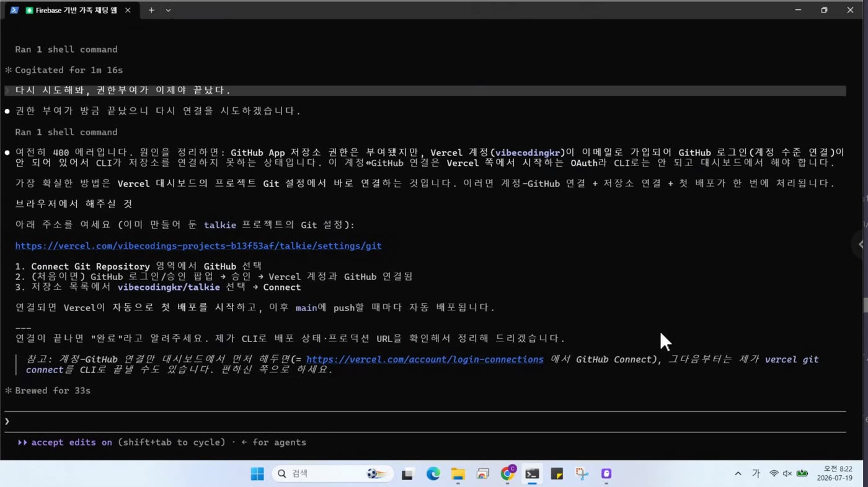This screenshot has height=487, width=868.
Task: Open the vercel.com/account/login-connections link
Action: [425, 359]
